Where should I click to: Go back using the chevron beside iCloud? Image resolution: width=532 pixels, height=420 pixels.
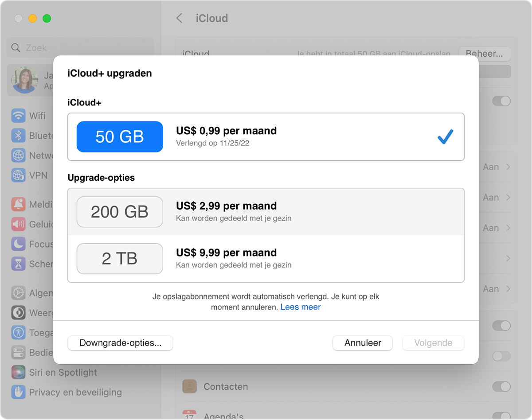(x=179, y=18)
